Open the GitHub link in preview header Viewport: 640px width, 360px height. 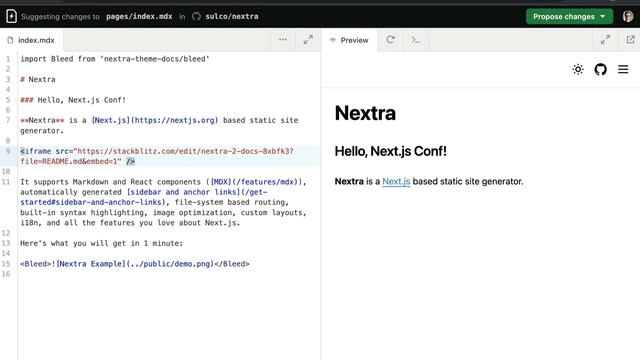coord(600,69)
